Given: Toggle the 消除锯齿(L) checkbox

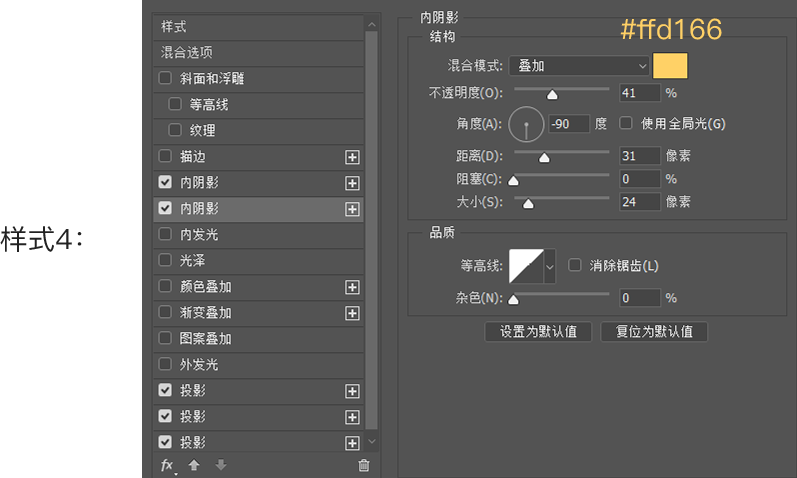Looking at the screenshot, I should (x=575, y=265).
